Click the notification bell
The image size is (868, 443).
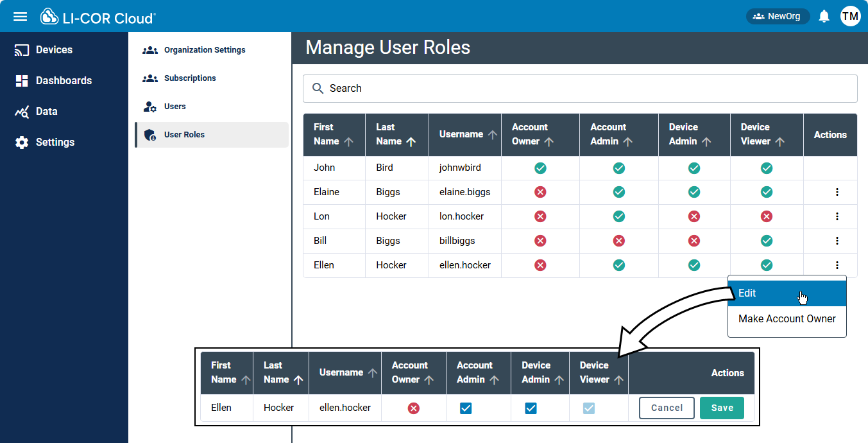824,16
